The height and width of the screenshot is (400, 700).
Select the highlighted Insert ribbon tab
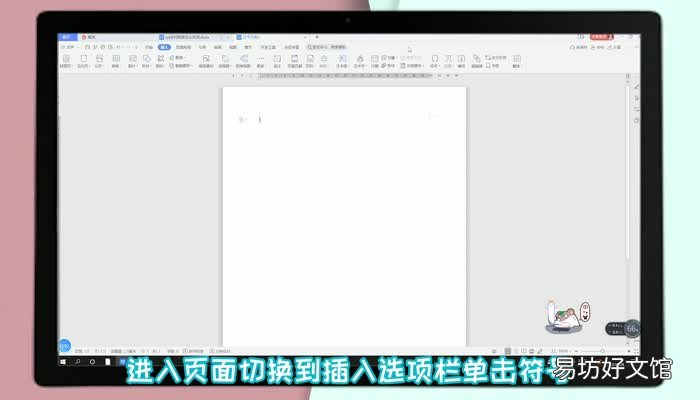coord(164,47)
